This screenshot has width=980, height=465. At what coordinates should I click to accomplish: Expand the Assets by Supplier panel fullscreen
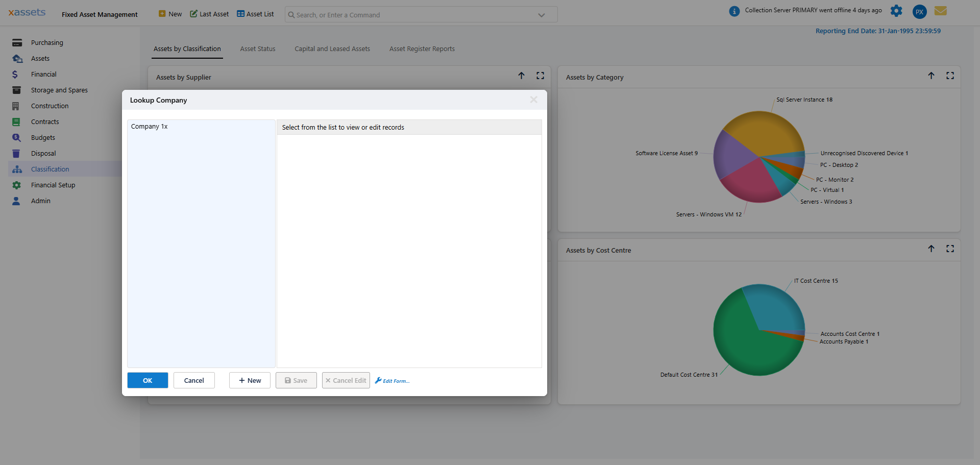[541, 76]
